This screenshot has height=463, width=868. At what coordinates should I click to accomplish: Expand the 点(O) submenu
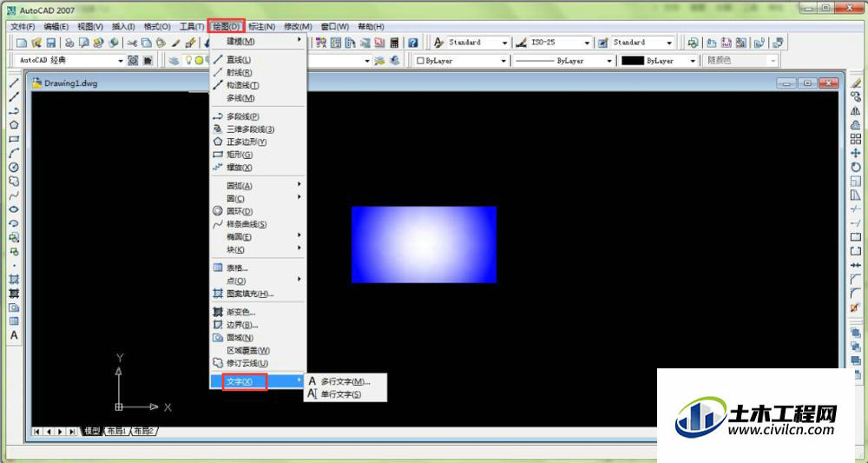pyautogui.click(x=258, y=281)
